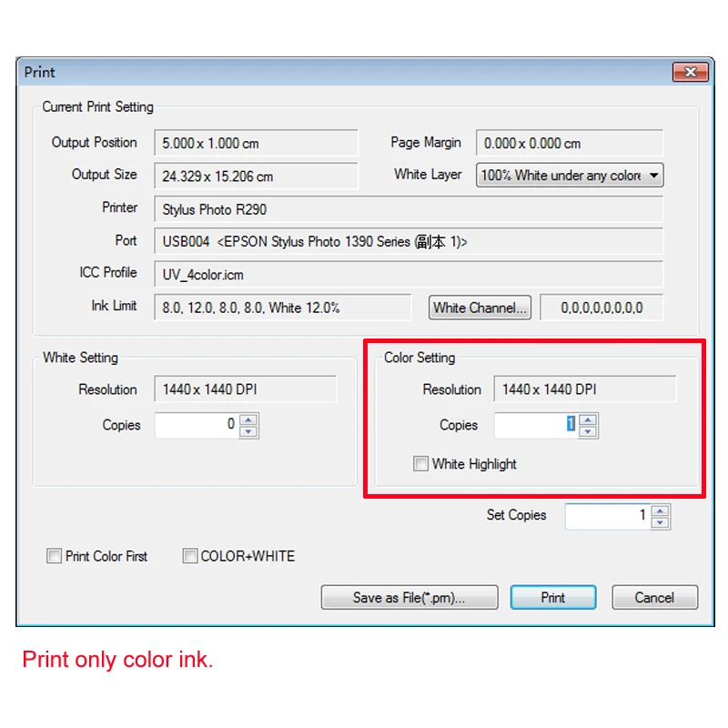Image resolution: width=728 pixels, height=728 pixels.
Task: Click the Output Position value field
Action: pyautogui.click(x=256, y=143)
